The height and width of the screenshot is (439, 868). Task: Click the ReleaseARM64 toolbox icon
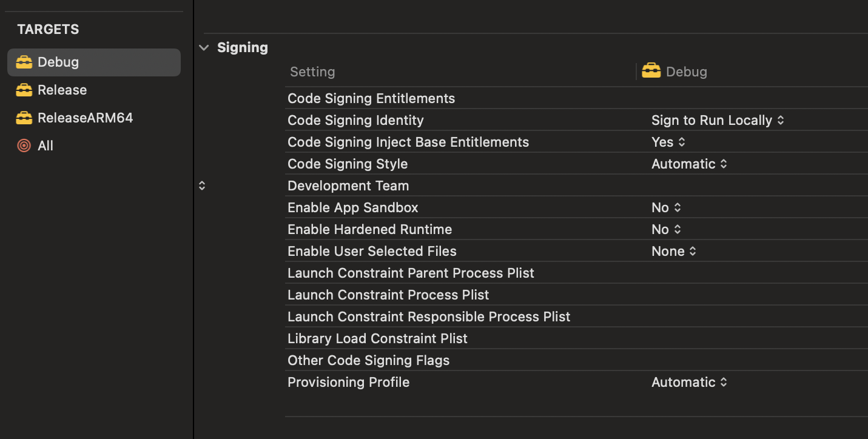24,118
